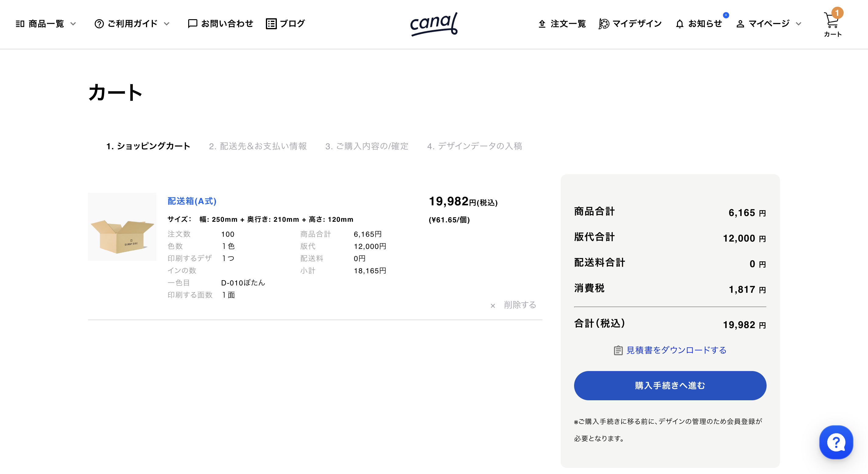The height and width of the screenshot is (474, 868).
Task: Expand the ご利用ガイド dropdown
Action: [167, 24]
